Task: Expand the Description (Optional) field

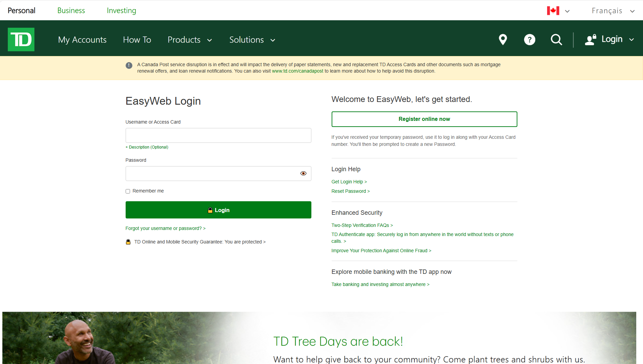Action: (x=147, y=147)
